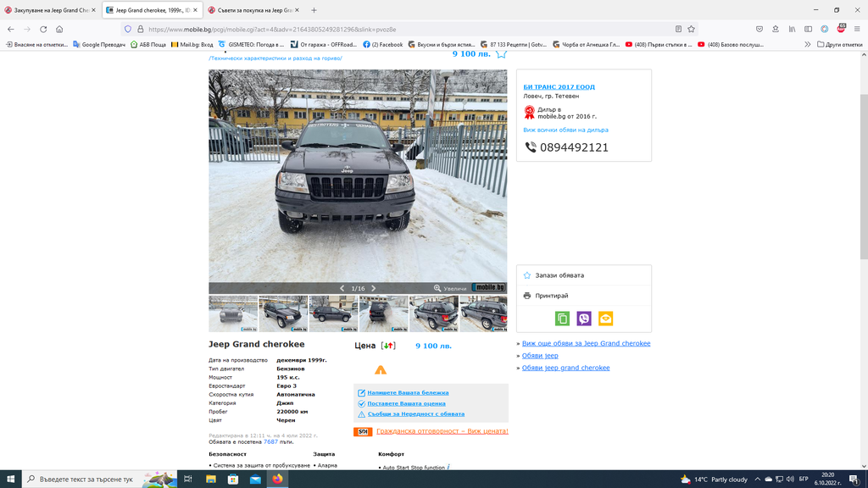Share via the purple Viber icon
This screenshot has width=868, height=488.
pyautogui.click(x=584, y=319)
